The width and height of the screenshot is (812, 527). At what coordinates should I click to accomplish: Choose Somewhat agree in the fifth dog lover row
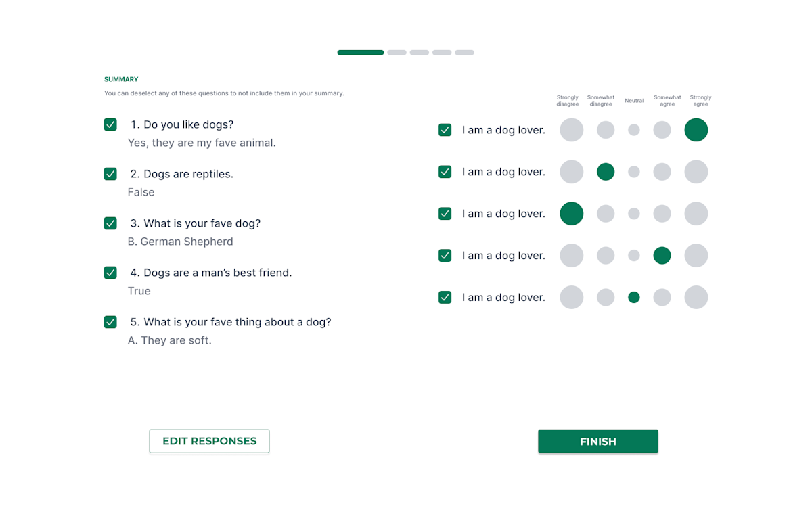[662, 297]
